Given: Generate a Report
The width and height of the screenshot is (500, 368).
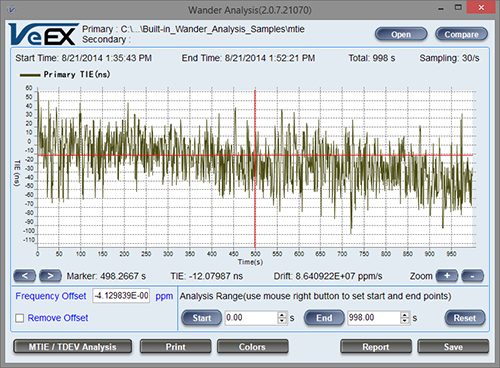Looking at the screenshot, I should (x=376, y=347).
